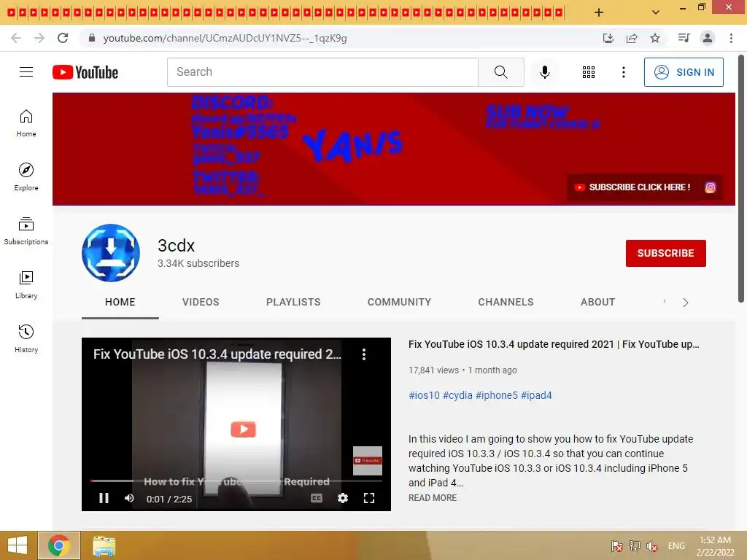
Task: Open Subscriptions in the sidebar
Action: tap(26, 231)
